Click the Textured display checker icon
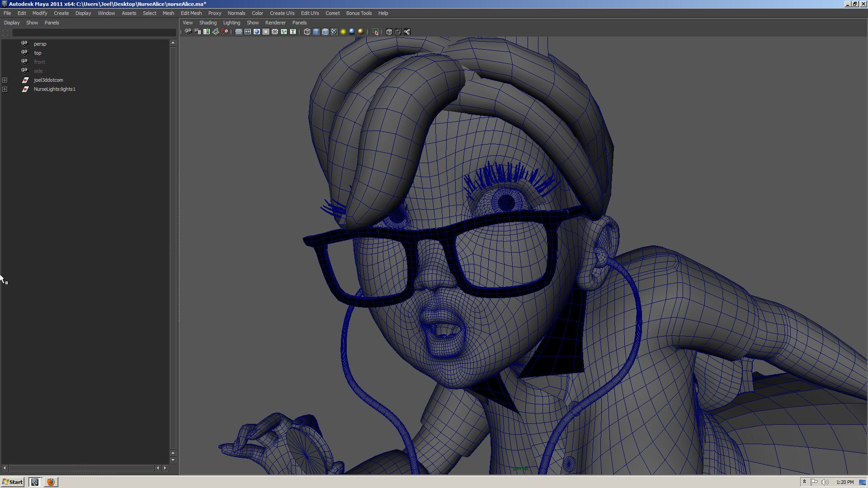The width and height of the screenshot is (868, 488). pos(334,32)
